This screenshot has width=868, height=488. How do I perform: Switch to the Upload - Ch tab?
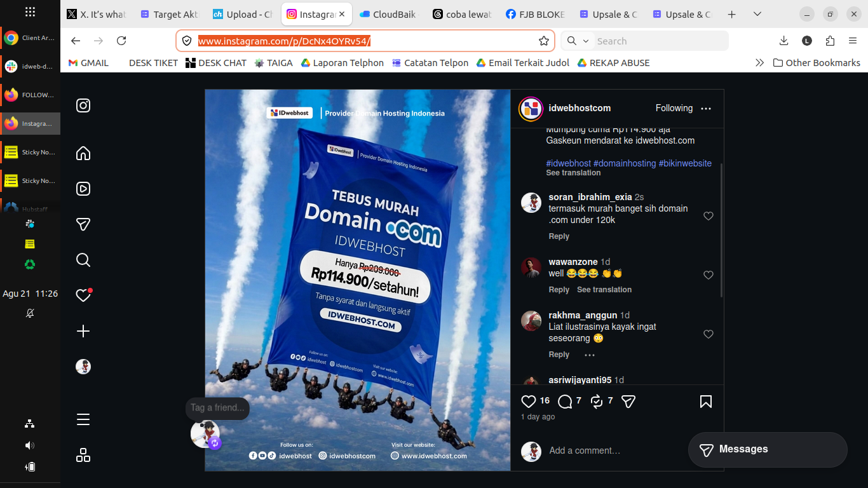[243, 14]
